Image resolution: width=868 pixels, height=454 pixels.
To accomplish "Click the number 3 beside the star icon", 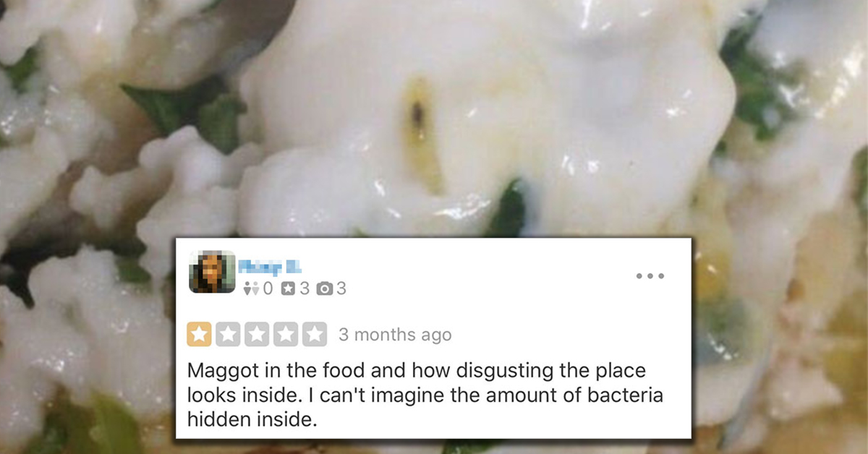I will click(x=305, y=288).
